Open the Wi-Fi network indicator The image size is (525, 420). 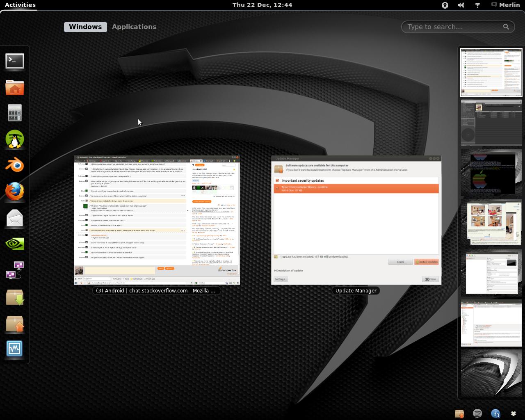(x=478, y=5)
